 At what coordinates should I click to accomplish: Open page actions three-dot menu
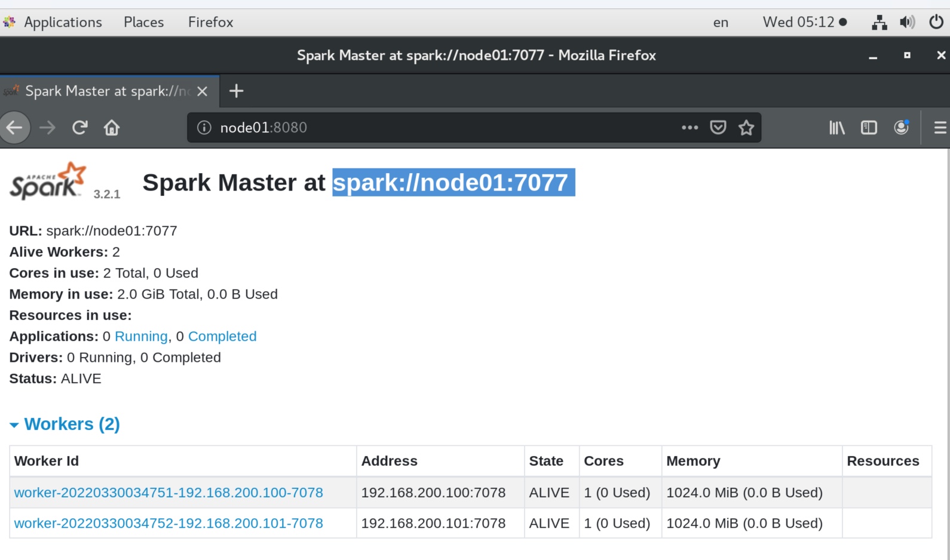690,127
